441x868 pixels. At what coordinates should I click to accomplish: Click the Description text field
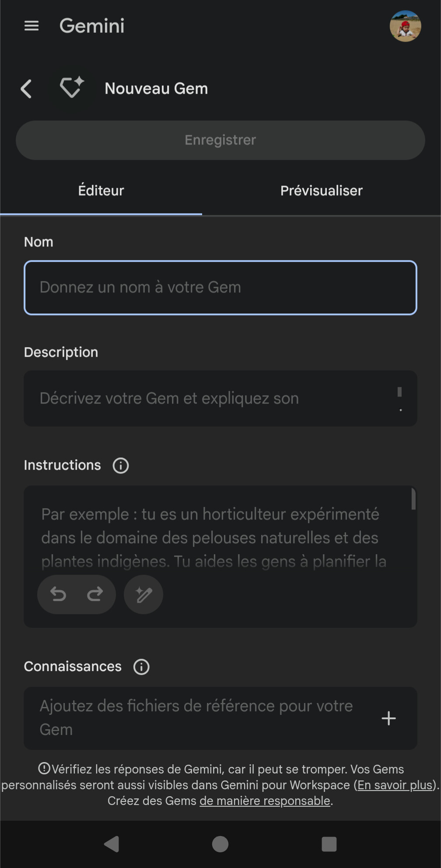tap(210, 398)
